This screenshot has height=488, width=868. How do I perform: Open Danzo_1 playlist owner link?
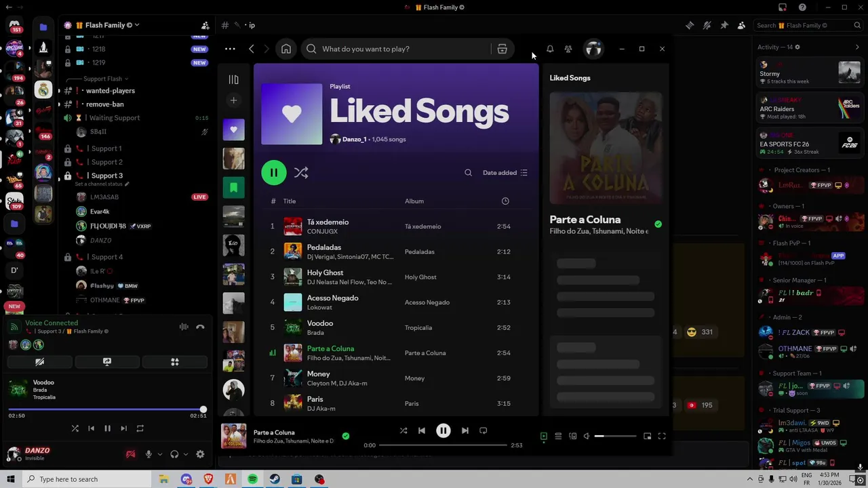[354, 139]
